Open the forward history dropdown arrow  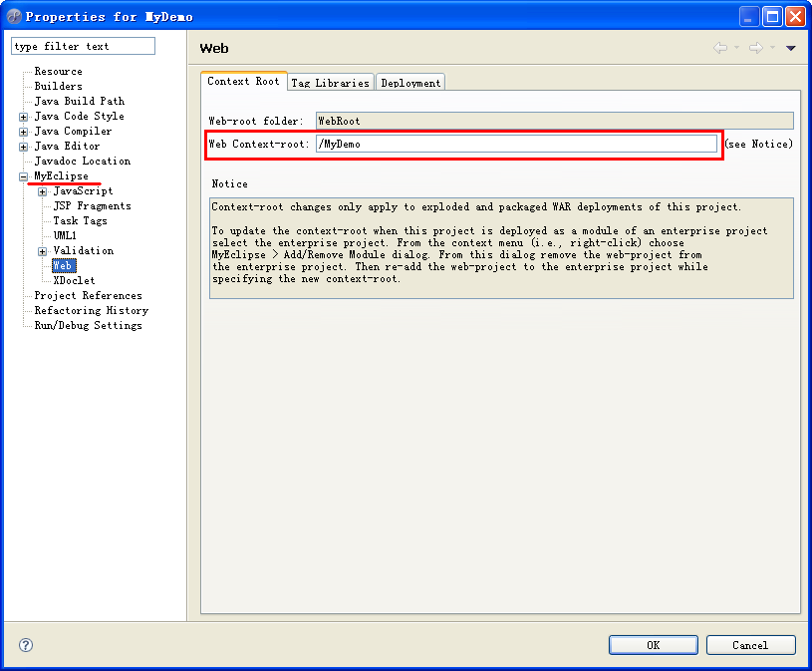772,48
